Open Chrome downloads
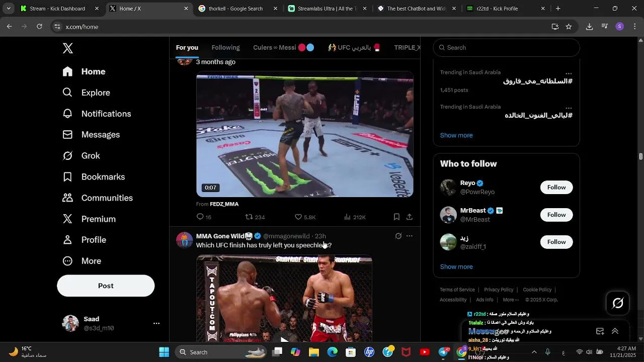The height and width of the screenshot is (362, 644). tap(589, 27)
